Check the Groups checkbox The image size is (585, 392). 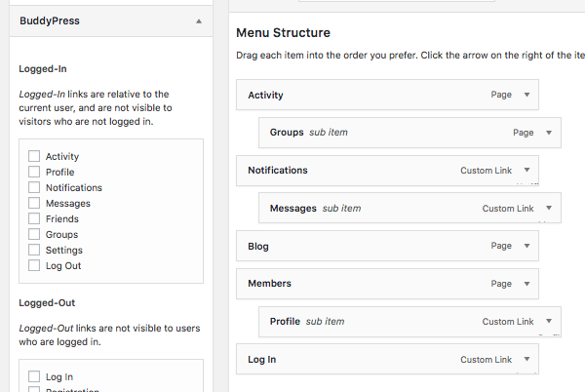(x=34, y=234)
